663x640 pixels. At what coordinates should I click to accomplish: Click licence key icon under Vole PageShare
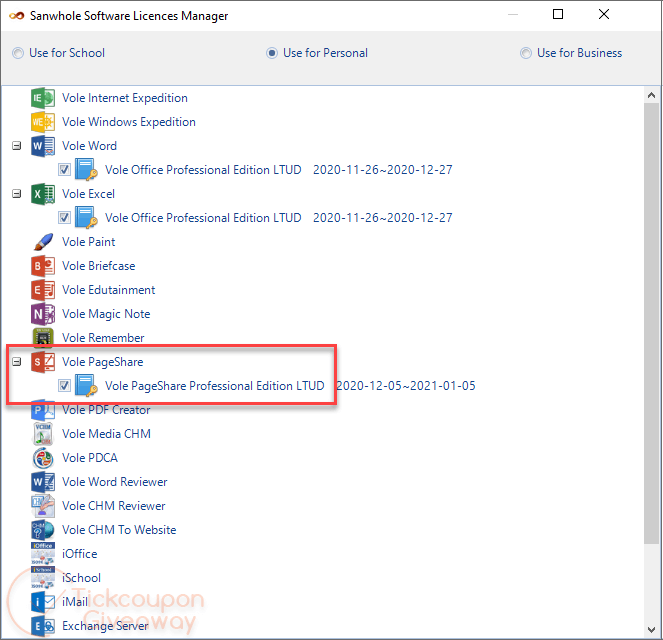tap(86, 386)
